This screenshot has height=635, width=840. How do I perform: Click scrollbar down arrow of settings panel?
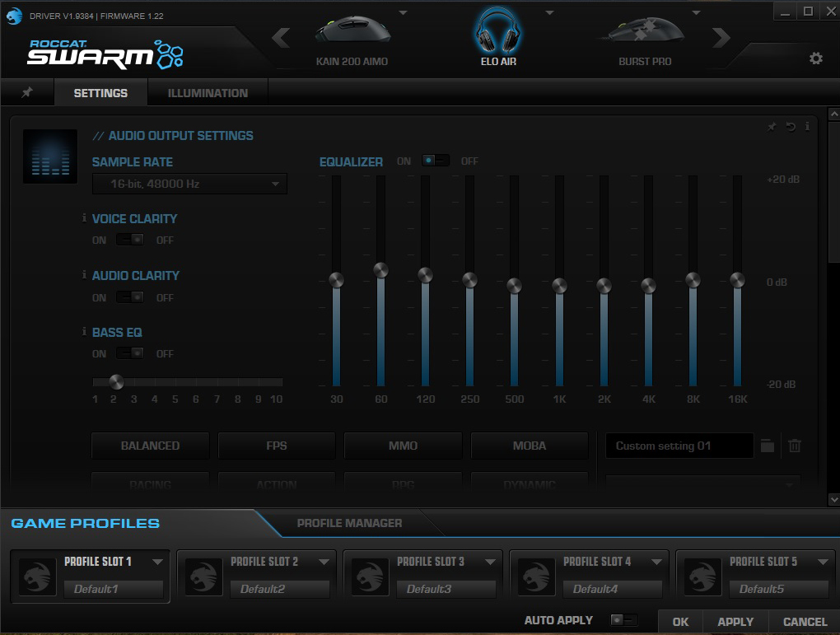[833, 499]
